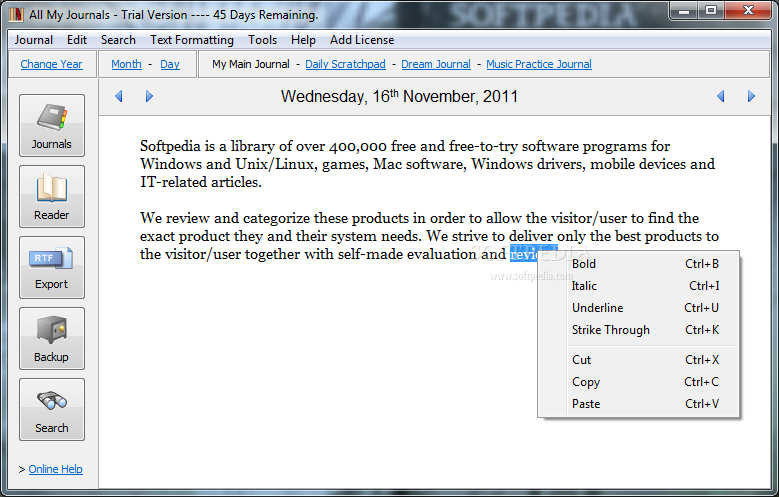Select Cut in the context menu

(x=639, y=360)
